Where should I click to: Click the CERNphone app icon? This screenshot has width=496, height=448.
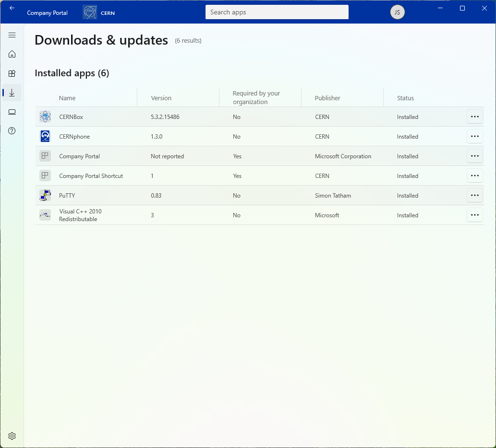pyautogui.click(x=45, y=136)
